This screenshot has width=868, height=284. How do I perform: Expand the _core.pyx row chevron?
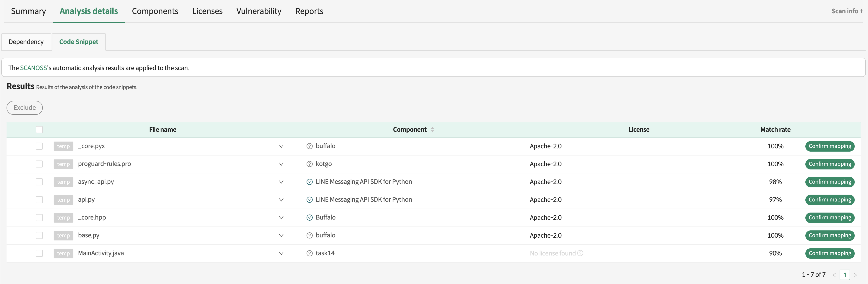coord(281,146)
